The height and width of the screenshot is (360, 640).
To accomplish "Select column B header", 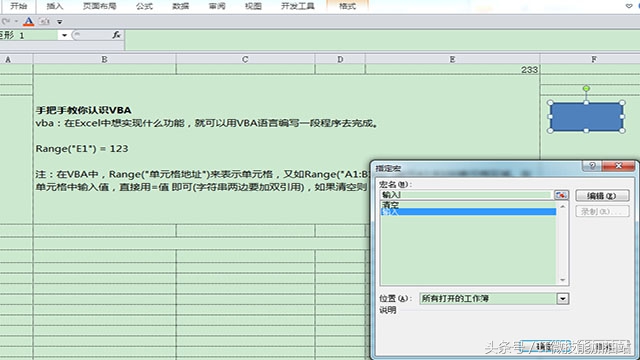I will click(x=104, y=59).
